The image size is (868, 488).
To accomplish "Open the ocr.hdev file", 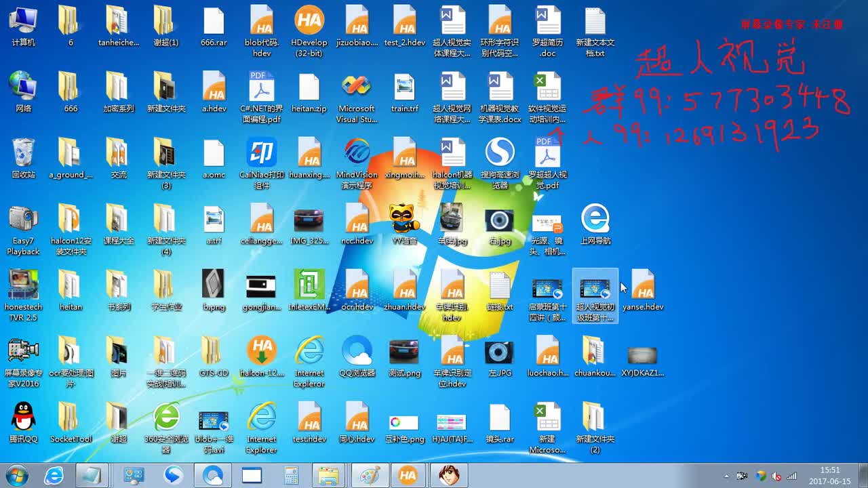I will tap(357, 291).
